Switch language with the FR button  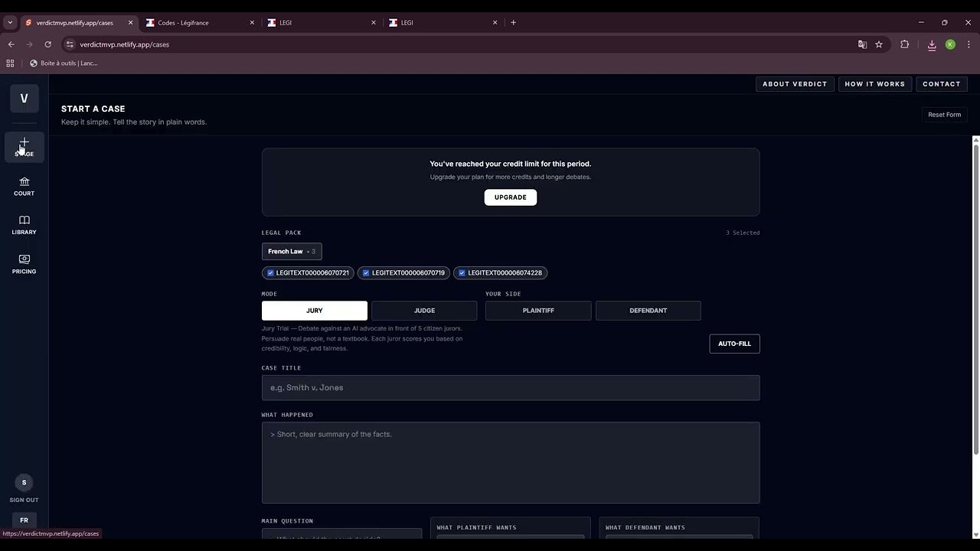24,520
